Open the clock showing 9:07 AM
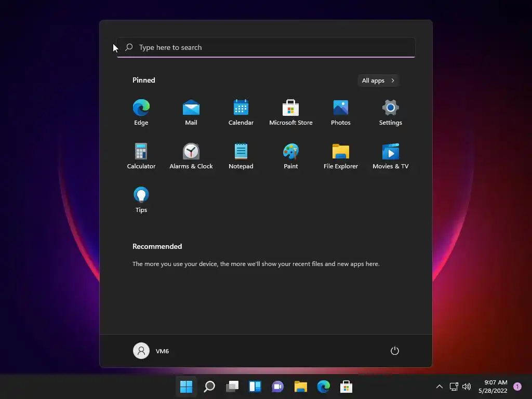532x399 pixels. click(x=493, y=387)
